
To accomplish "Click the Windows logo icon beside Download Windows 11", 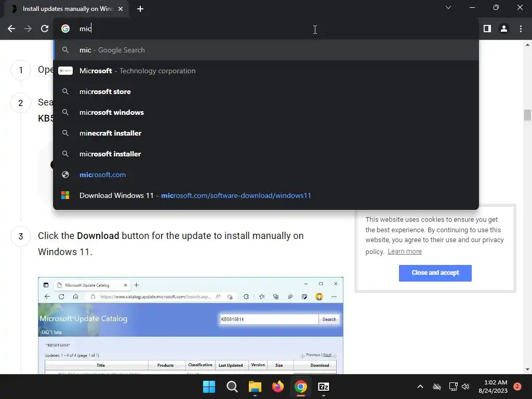I will pyautogui.click(x=65, y=195).
